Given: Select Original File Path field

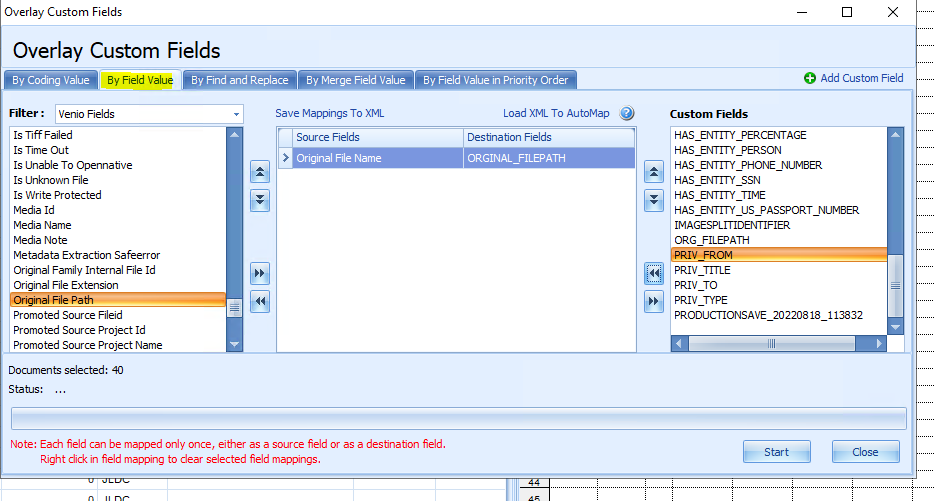Looking at the screenshot, I should (118, 300).
